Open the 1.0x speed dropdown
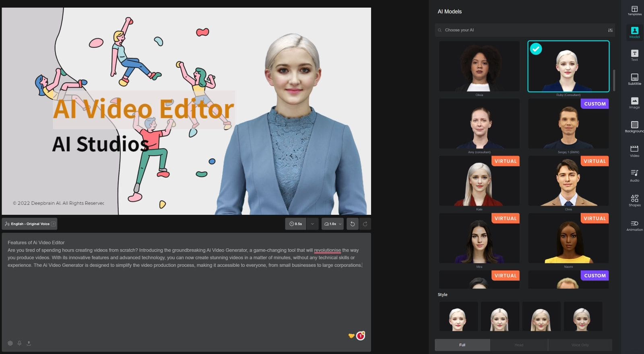Viewport: 644px width, 354px height. tap(332, 224)
